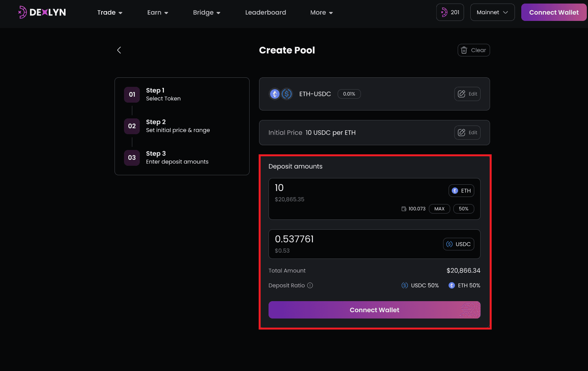This screenshot has width=588, height=371.
Task: Go back using the left chevron arrow
Action: [119, 50]
